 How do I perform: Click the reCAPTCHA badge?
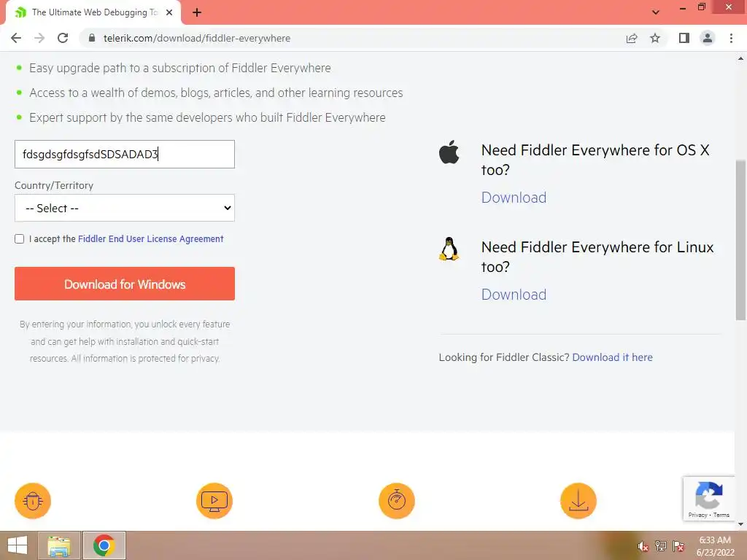pos(709,499)
